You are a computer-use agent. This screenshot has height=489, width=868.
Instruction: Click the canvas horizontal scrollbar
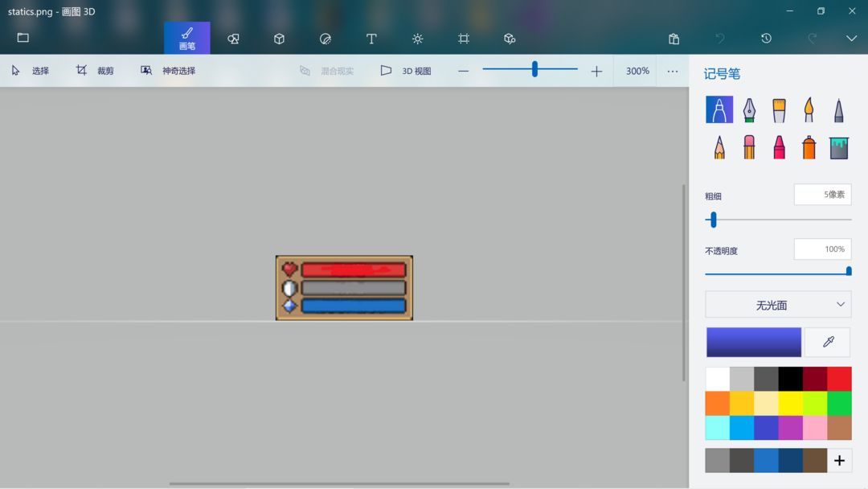(x=339, y=483)
